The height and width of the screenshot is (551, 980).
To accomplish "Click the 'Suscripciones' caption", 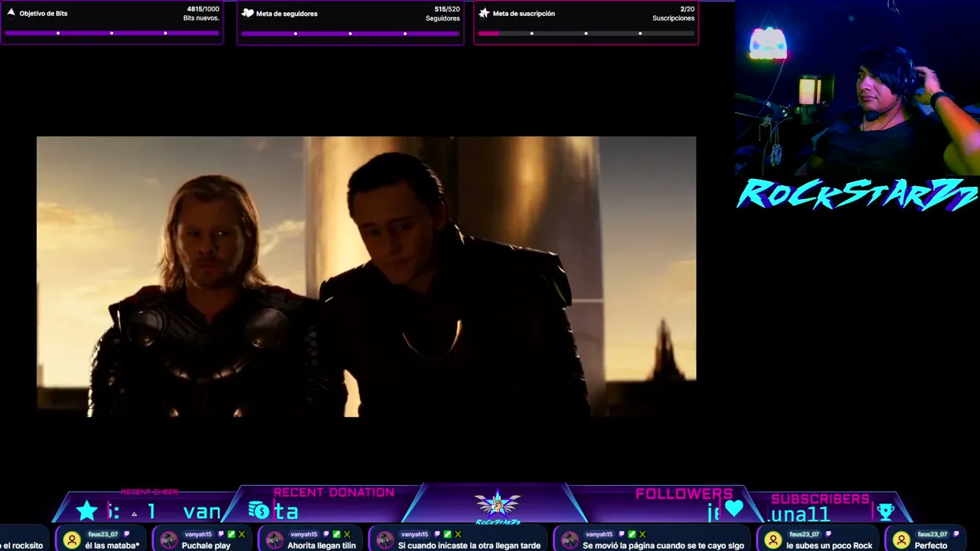I will [674, 18].
